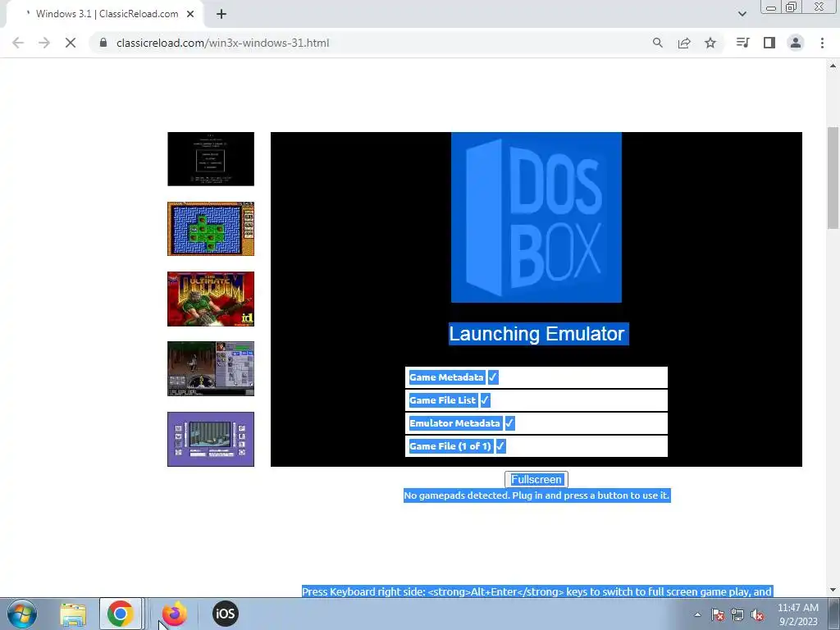Open network status tray icon
This screenshot has width=840, height=630.
pyautogui.click(x=737, y=614)
